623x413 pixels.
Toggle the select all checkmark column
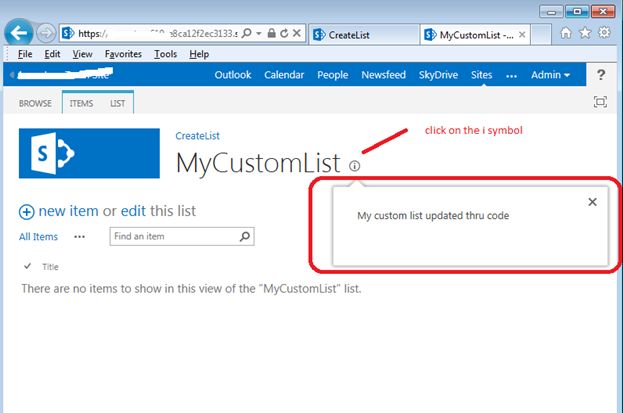(x=27, y=266)
